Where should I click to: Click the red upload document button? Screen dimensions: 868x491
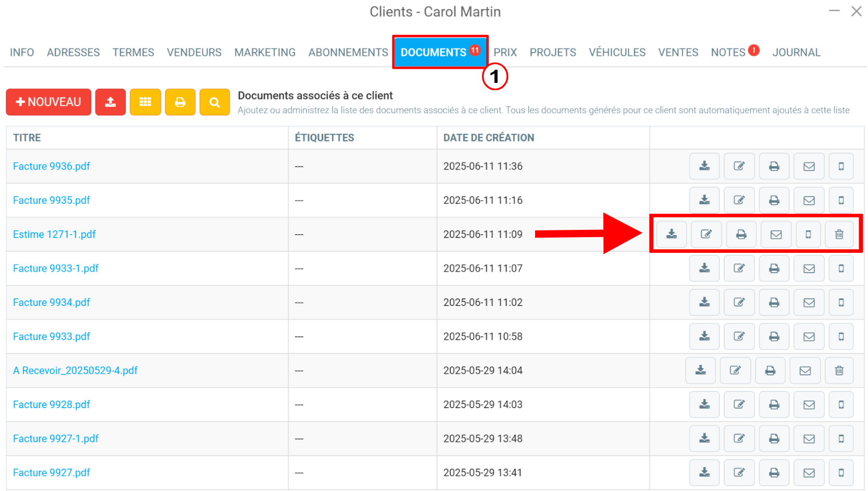point(110,102)
